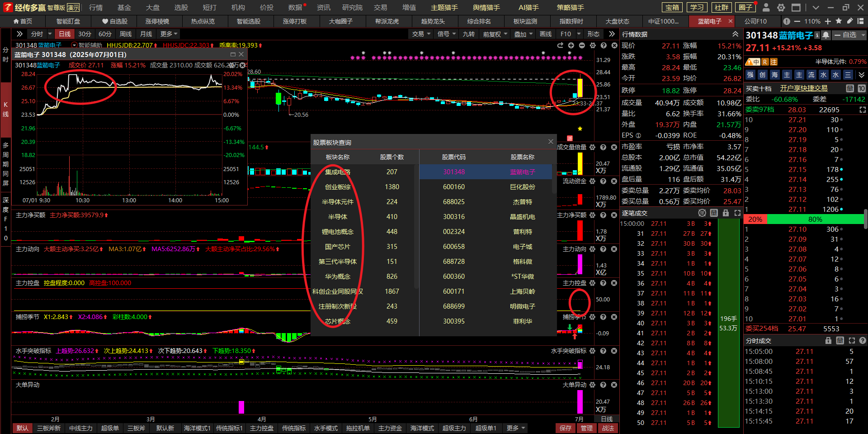Collapse 行情数据 panel with double chevron
The image size is (868, 434).
coord(736,34)
